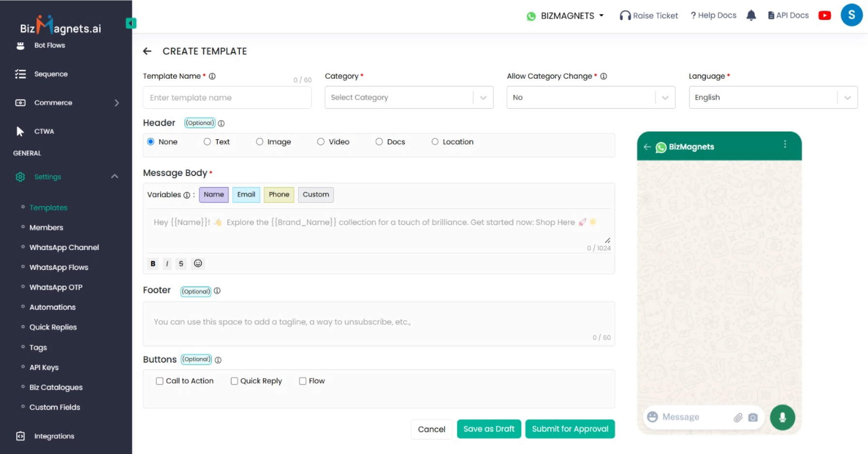Click into the Footer text field

[x=379, y=324]
